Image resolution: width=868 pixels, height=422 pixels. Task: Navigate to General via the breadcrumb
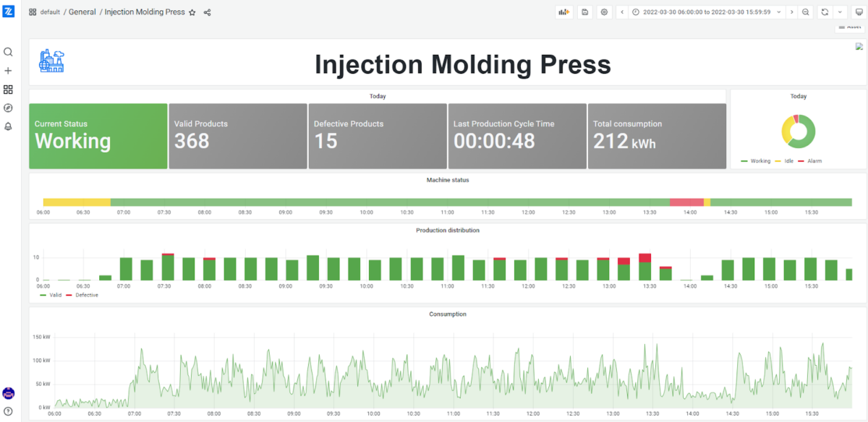(x=82, y=12)
